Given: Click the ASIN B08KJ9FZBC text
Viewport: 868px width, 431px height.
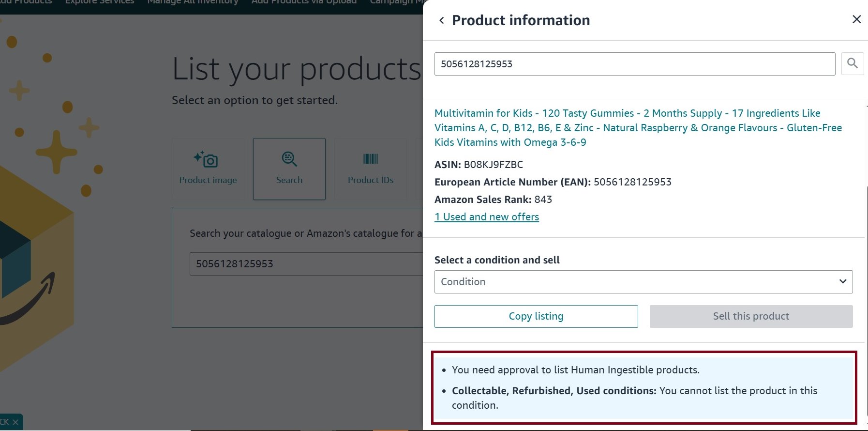Looking at the screenshot, I should click(479, 165).
